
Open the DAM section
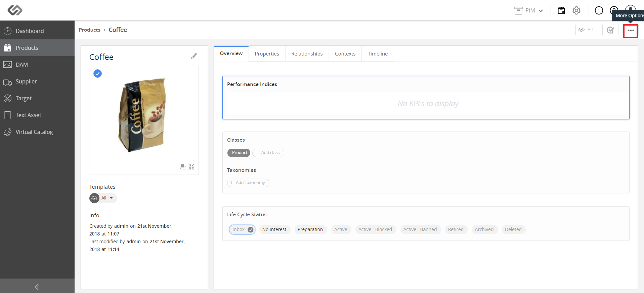[x=37, y=65]
